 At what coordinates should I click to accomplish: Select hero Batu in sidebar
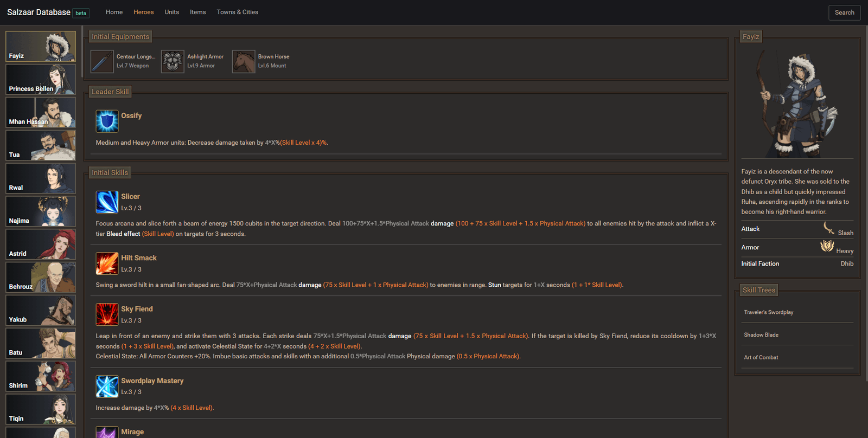tap(41, 344)
